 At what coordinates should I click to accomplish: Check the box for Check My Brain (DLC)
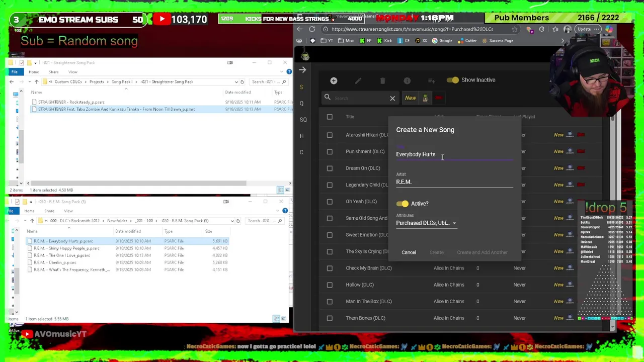(330, 268)
